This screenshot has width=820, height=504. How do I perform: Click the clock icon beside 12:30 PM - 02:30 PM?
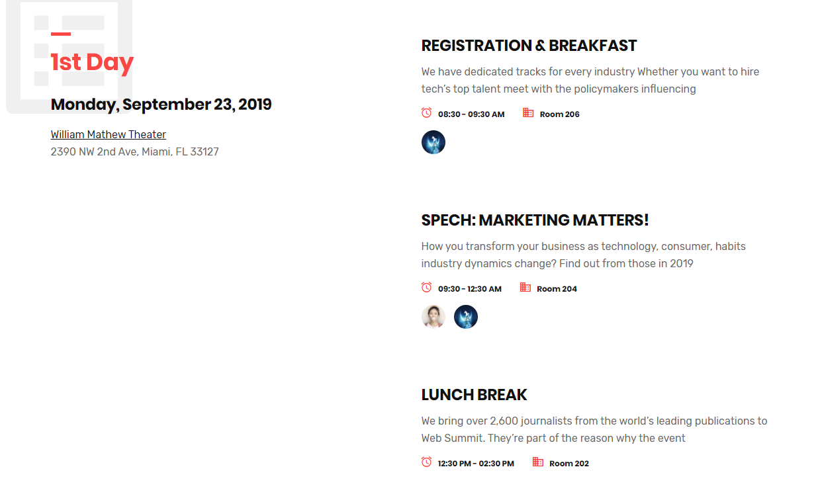coord(427,462)
